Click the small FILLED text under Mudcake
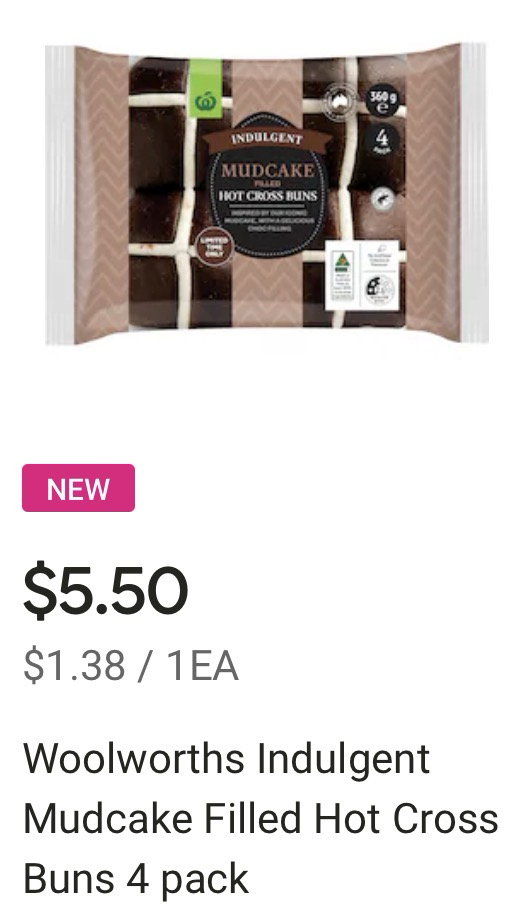The height and width of the screenshot is (918, 530). click(267, 183)
